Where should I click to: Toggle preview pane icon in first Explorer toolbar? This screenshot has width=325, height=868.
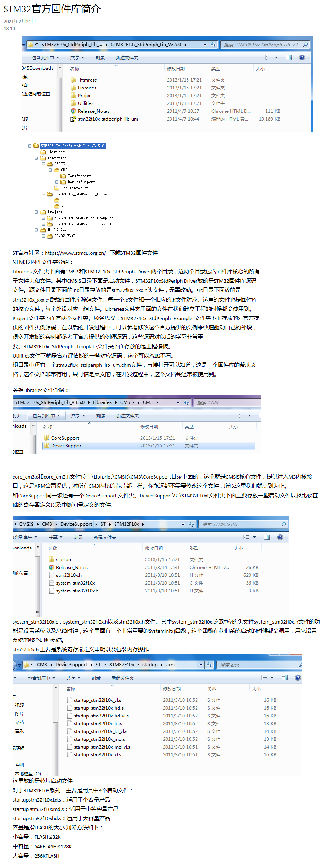coord(289,57)
